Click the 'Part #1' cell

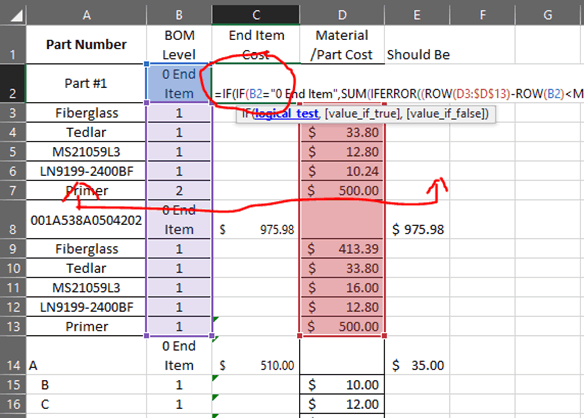point(86,83)
